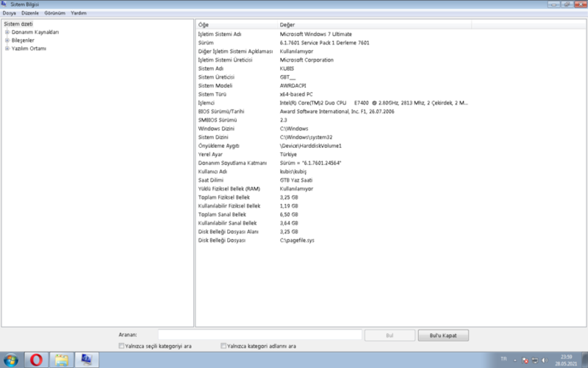Click the Bul'u Kapat button
The width and height of the screenshot is (588, 368).
pos(443,336)
